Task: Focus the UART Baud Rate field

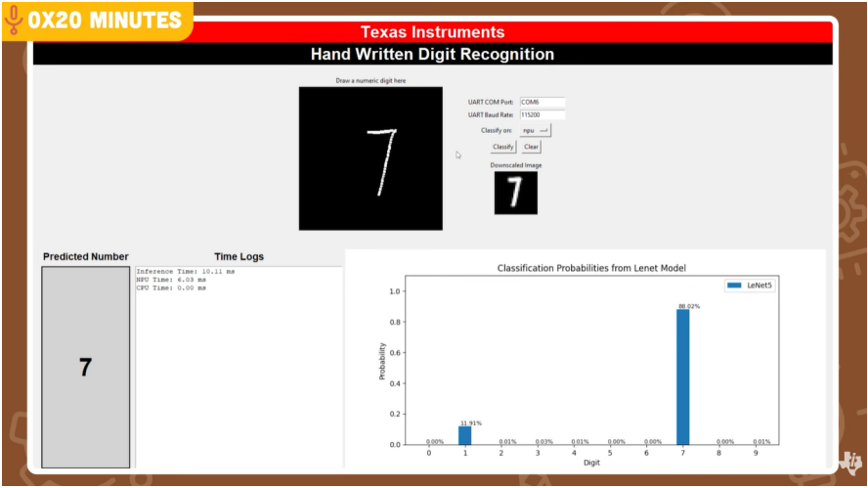Action: click(x=542, y=114)
